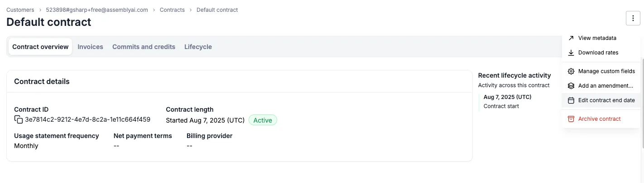Switch to the Invoices tab
The width and height of the screenshot is (644, 183).
point(90,47)
